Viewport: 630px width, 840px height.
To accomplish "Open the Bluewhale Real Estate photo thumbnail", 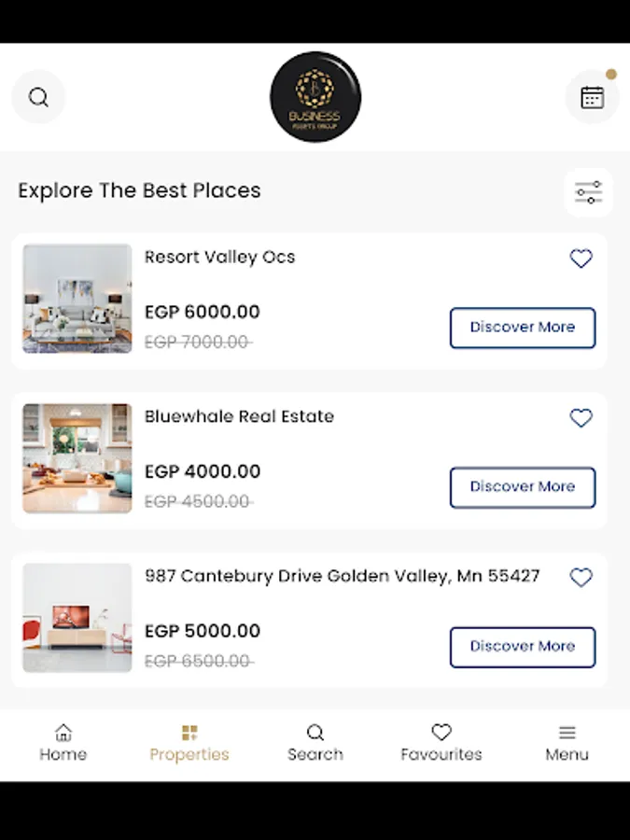I will [x=77, y=458].
